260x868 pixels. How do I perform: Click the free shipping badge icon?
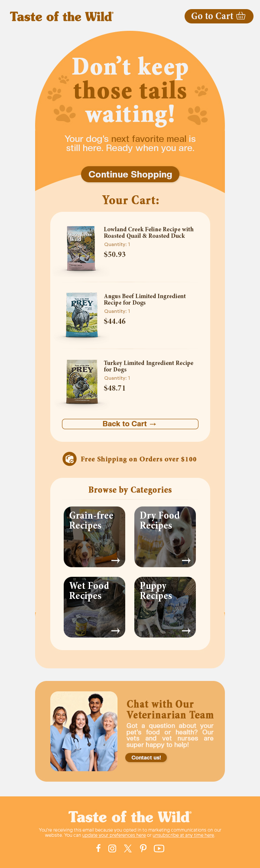69,459
